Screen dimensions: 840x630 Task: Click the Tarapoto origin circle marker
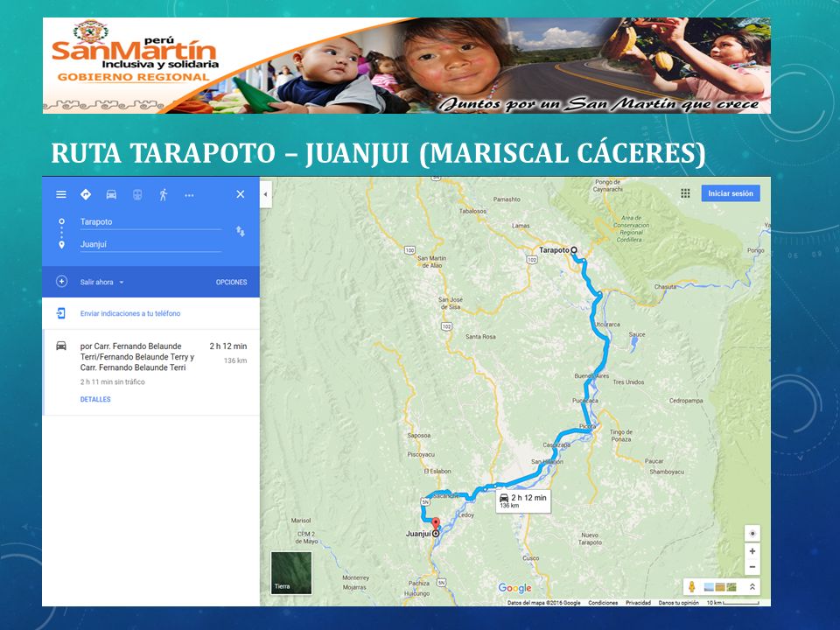pos(574,249)
